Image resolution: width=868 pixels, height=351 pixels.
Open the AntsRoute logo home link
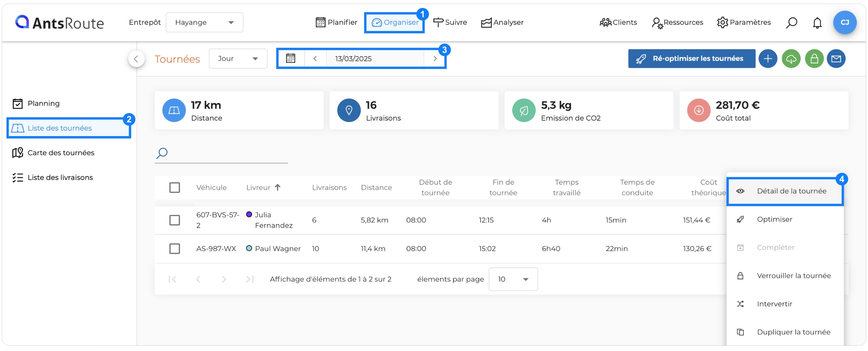click(59, 23)
